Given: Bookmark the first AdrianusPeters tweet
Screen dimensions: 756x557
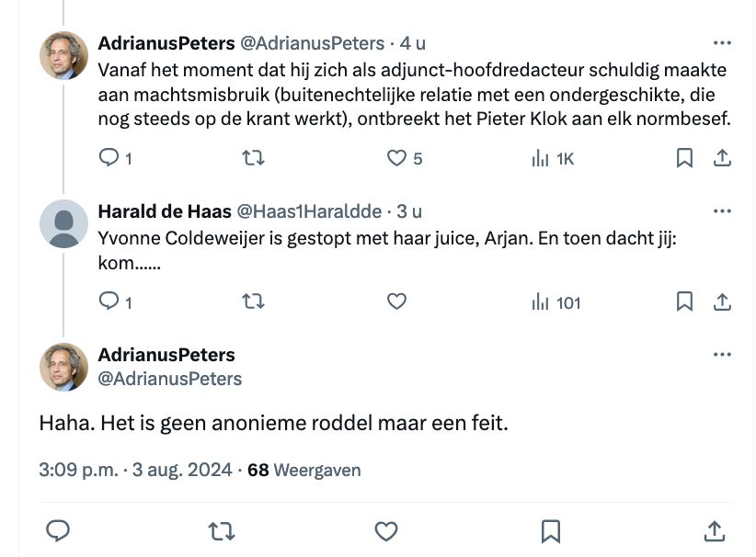Looking at the screenshot, I should point(684,158).
